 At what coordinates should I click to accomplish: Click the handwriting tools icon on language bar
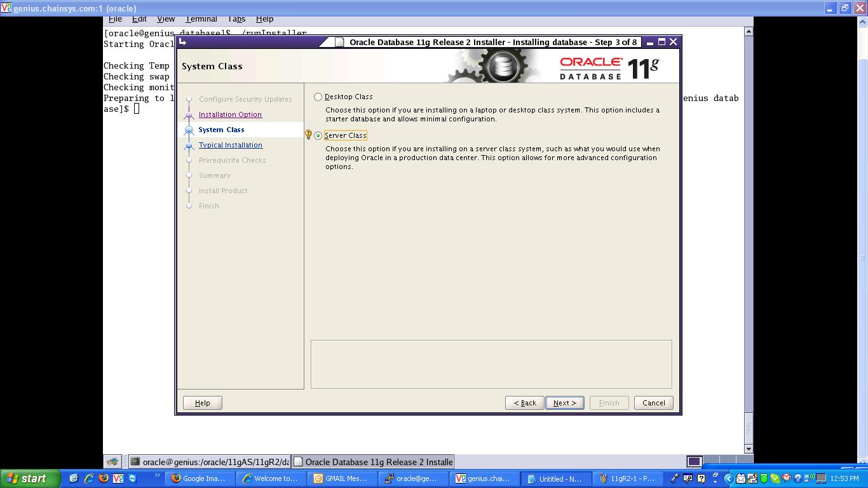[688, 478]
